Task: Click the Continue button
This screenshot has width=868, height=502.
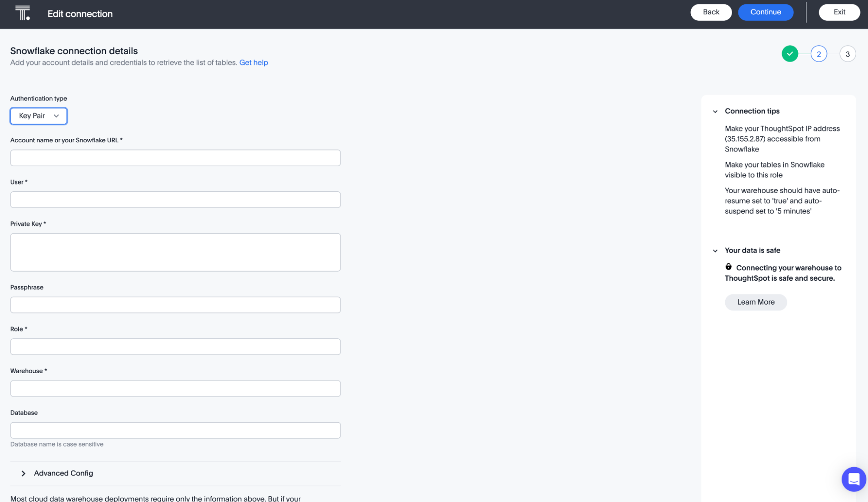Action: coord(765,12)
